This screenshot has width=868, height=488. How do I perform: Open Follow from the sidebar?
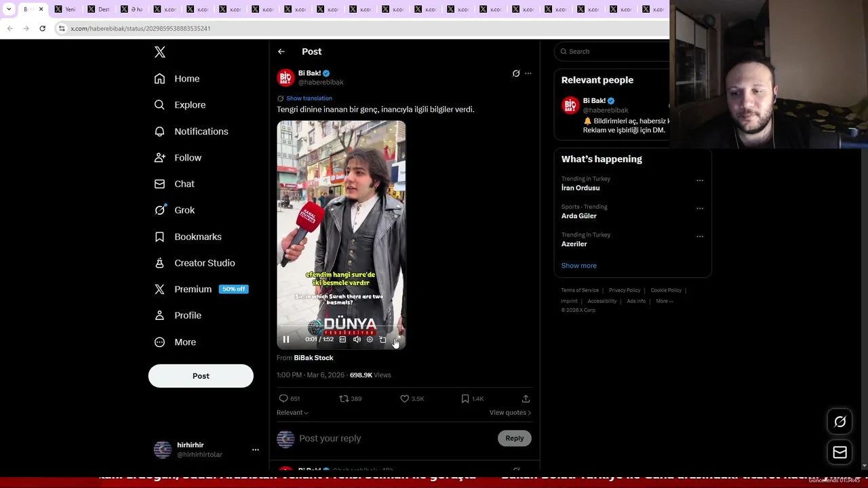click(178, 158)
